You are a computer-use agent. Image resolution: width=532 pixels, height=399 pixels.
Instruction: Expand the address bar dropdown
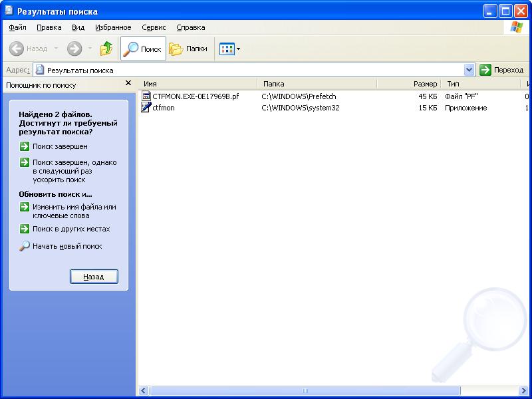tap(469, 70)
